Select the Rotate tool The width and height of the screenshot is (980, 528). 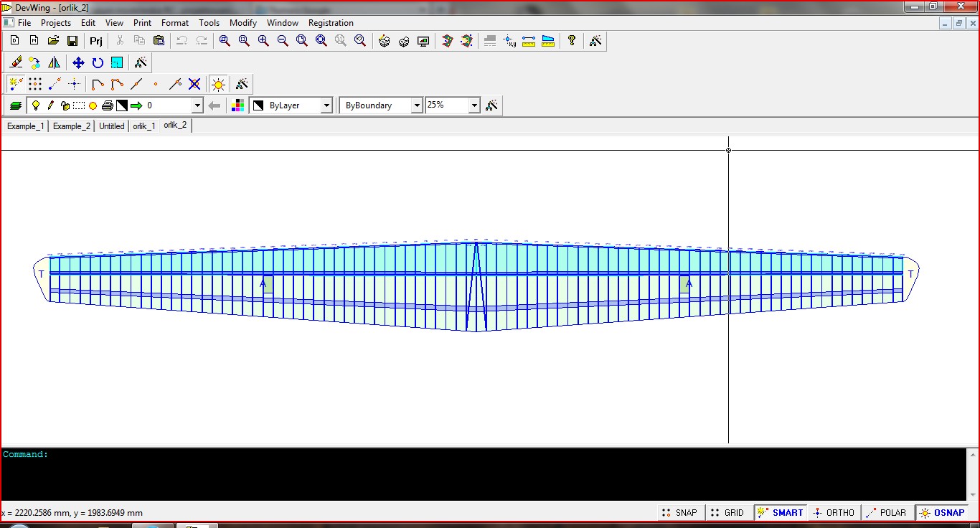pos(98,62)
